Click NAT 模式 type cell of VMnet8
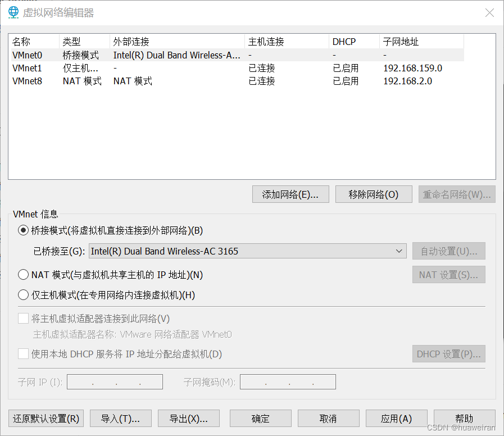Image resolution: width=504 pixels, height=436 pixels. (82, 81)
